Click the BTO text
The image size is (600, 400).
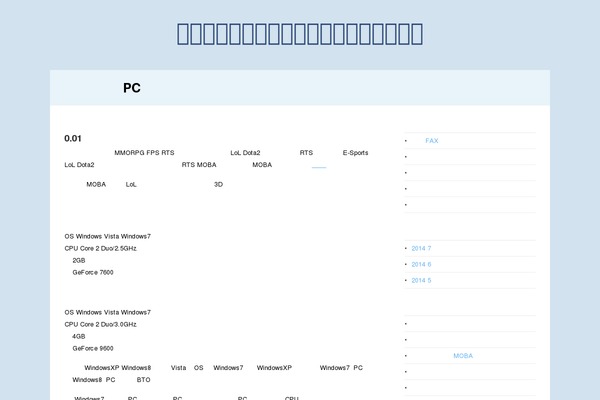pyautogui.click(x=143, y=380)
